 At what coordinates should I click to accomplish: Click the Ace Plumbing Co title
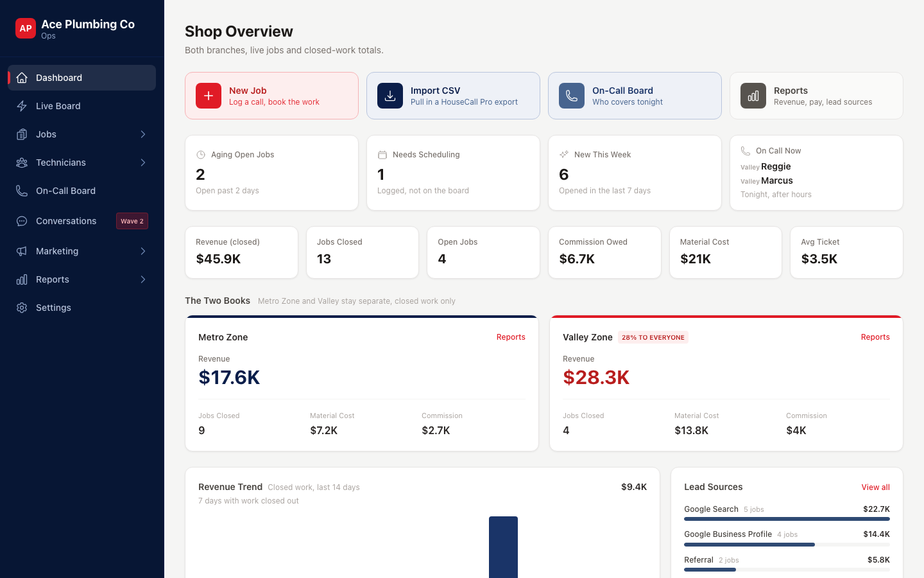pyautogui.click(x=88, y=24)
